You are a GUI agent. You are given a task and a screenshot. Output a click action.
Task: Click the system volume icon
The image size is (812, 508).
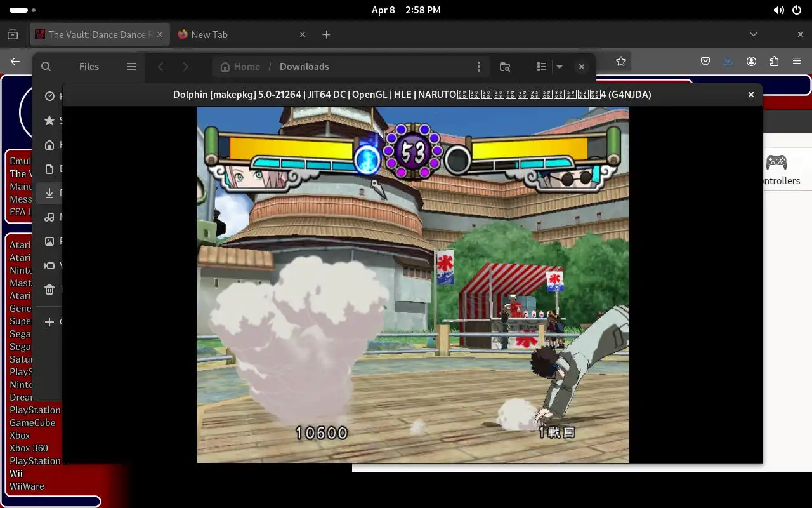pos(778,10)
